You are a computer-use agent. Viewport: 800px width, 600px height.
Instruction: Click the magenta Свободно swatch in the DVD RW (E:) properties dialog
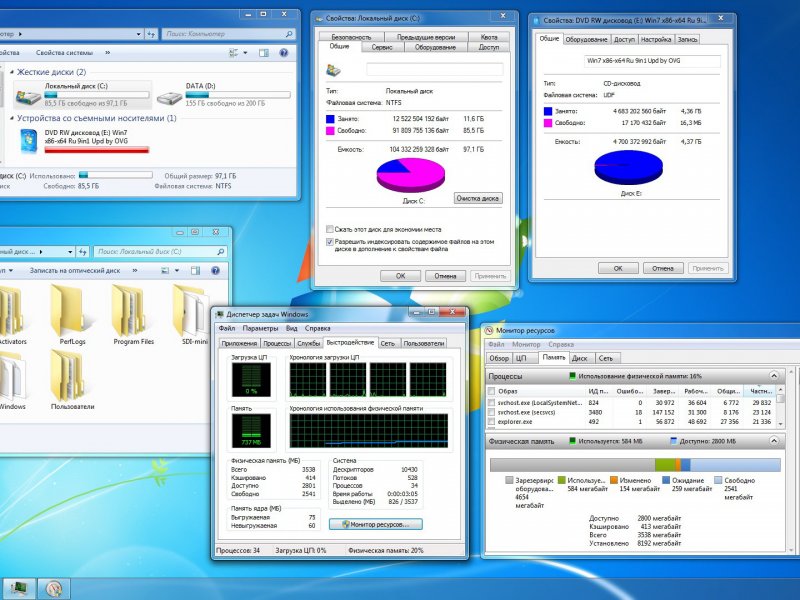(548, 123)
